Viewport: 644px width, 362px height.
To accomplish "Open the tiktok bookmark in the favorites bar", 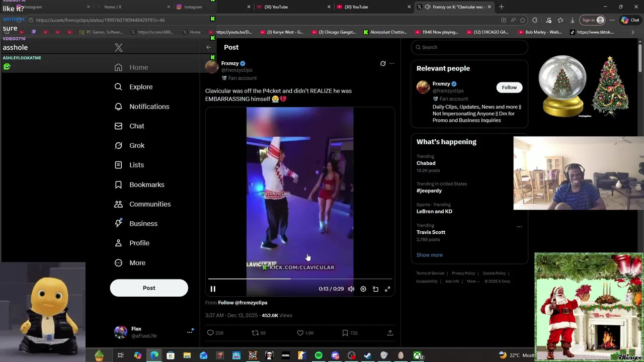I will coord(592,32).
